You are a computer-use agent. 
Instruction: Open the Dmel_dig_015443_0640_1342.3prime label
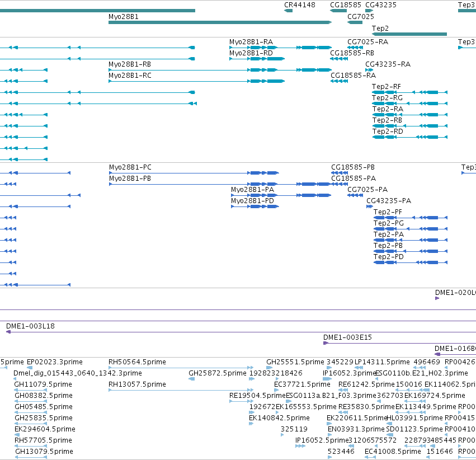point(78,373)
